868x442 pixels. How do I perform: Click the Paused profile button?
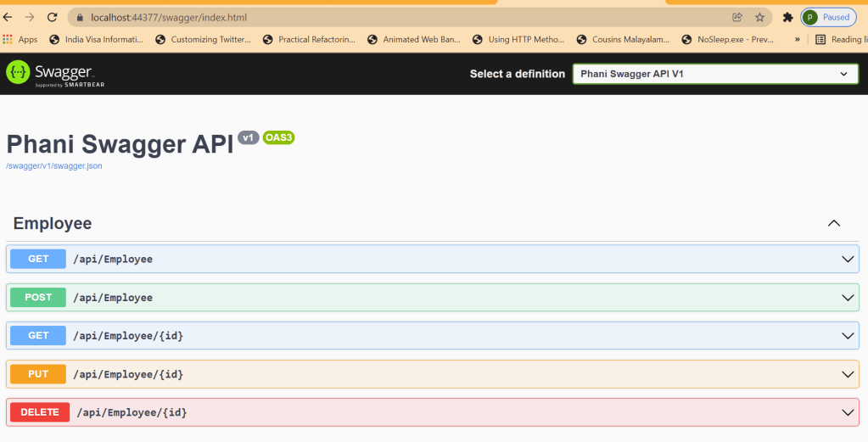827,17
